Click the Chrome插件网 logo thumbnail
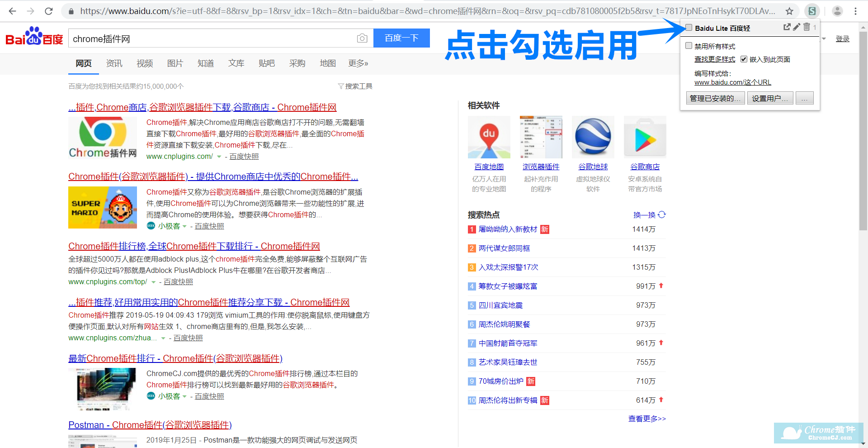Viewport: 868px width, 448px height. (x=103, y=138)
